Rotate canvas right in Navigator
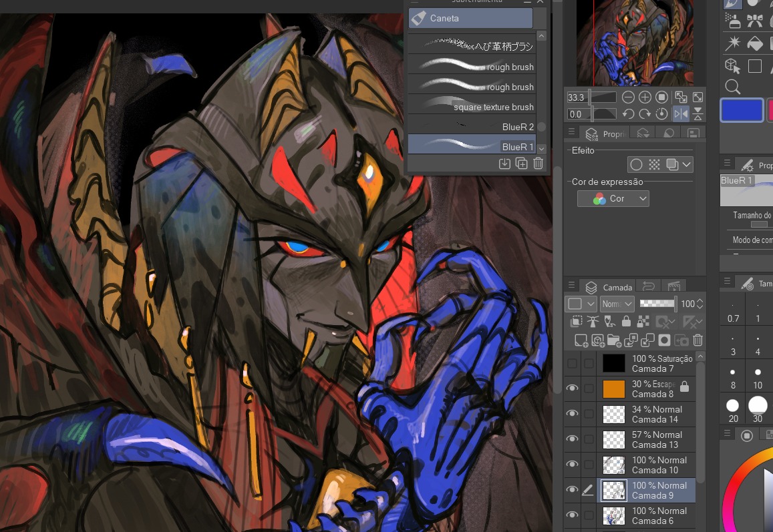773x532 pixels. (x=645, y=113)
